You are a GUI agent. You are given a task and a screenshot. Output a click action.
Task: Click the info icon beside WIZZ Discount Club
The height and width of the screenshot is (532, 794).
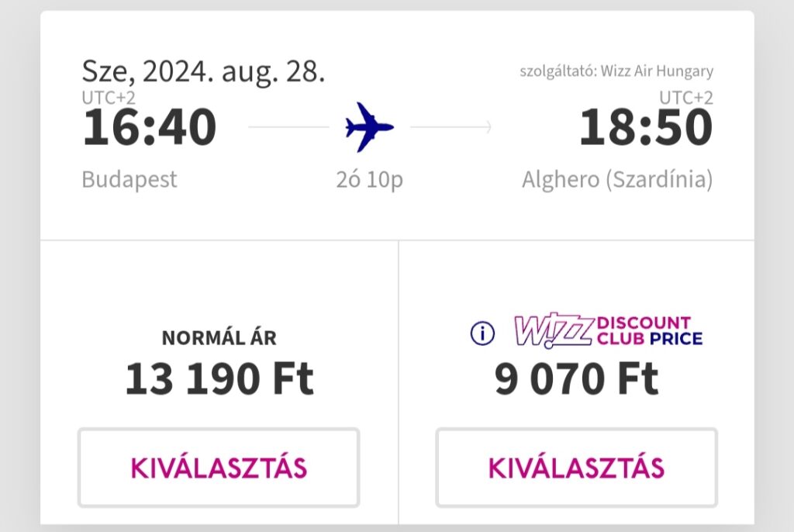point(482,333)
